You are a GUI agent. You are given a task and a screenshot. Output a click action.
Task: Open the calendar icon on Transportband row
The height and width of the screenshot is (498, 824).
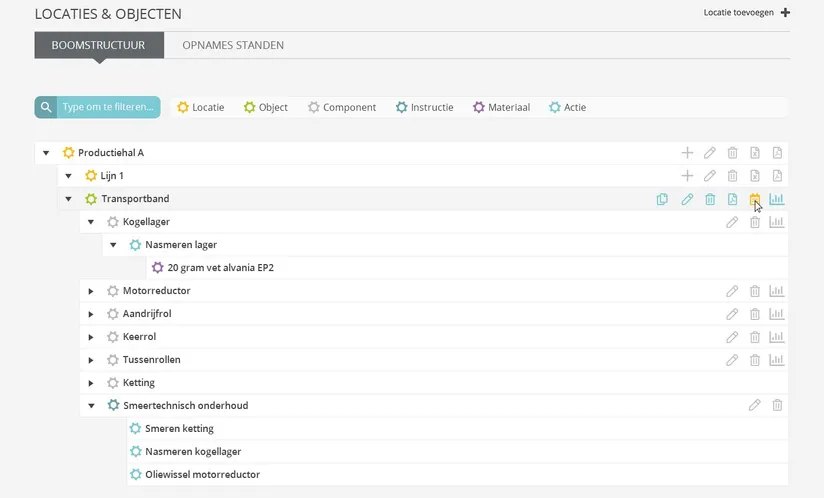(x=755, y=199)
